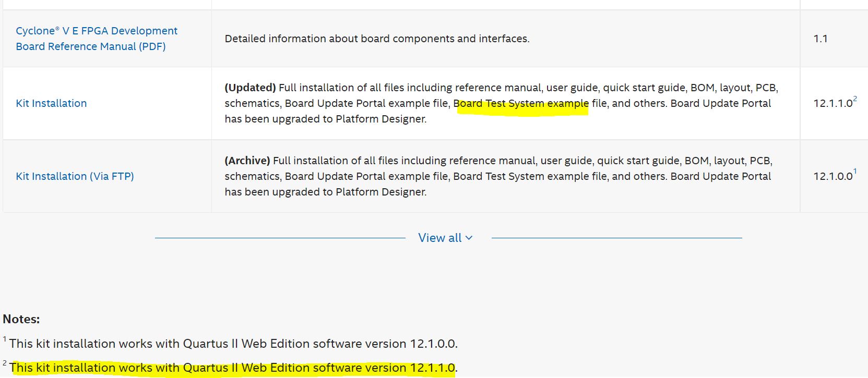
Task: Expand the View all section
Action: pos(439,238)
